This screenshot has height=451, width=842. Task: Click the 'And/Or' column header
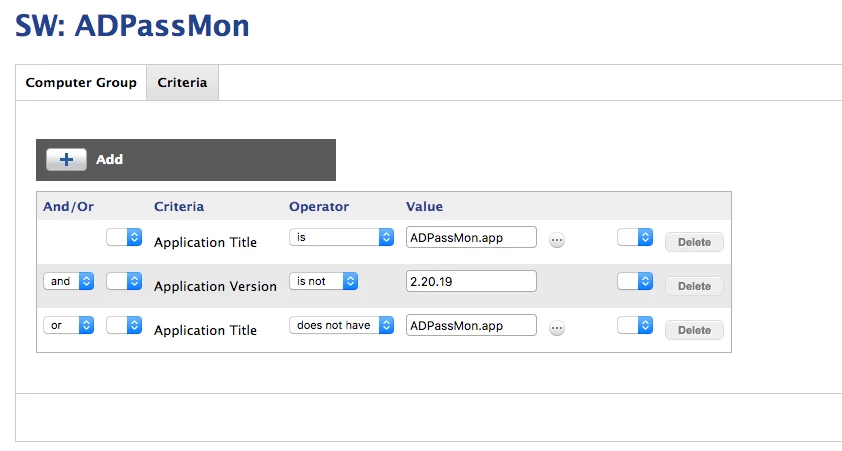click(68, 207)
